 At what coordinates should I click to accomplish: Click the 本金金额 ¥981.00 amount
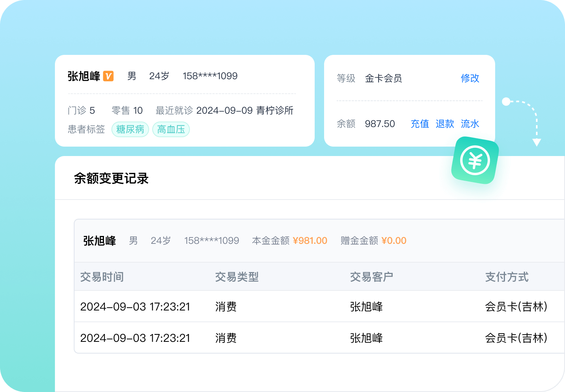click(x=310, y=241)
